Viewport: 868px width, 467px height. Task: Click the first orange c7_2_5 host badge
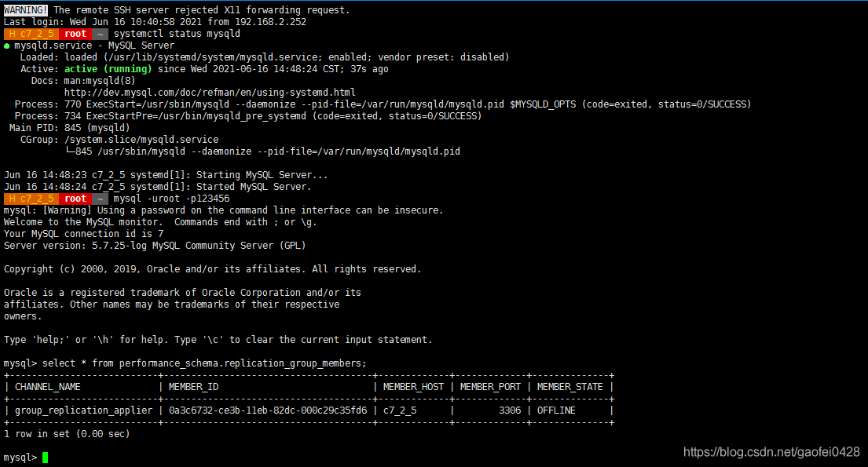[31, 34]
